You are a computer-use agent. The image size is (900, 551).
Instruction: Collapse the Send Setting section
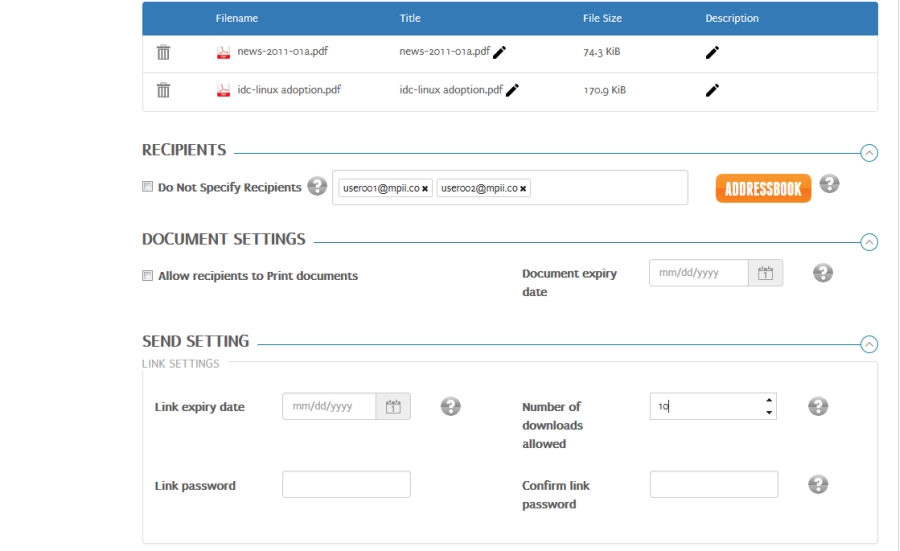point(869,343)
